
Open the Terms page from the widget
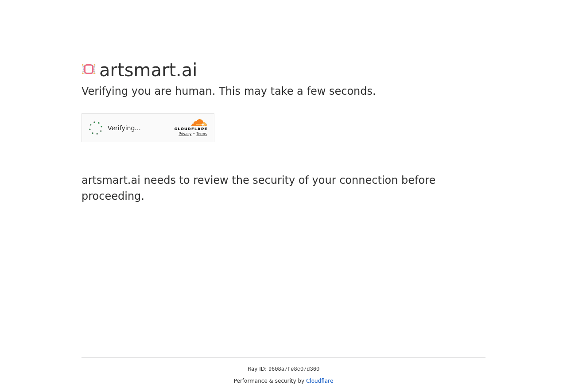202,133
